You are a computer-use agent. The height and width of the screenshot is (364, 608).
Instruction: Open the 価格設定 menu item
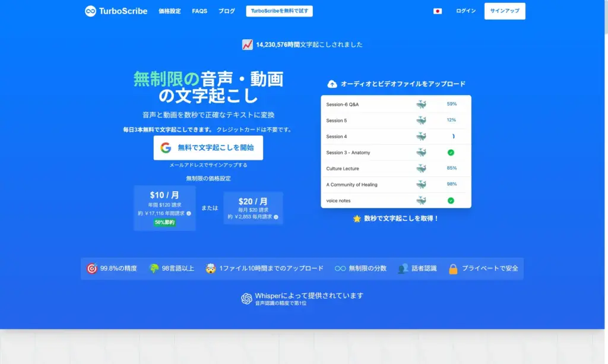pyautogui.click(x=169, y=11)
